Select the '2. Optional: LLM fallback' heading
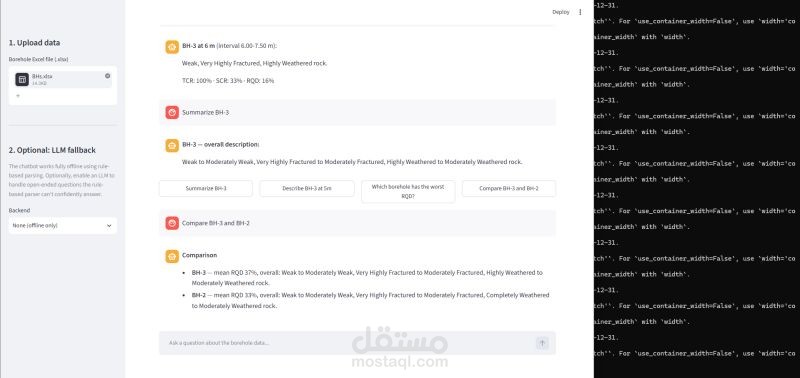This screenshot has width=800, height=378. coord(52,150)
